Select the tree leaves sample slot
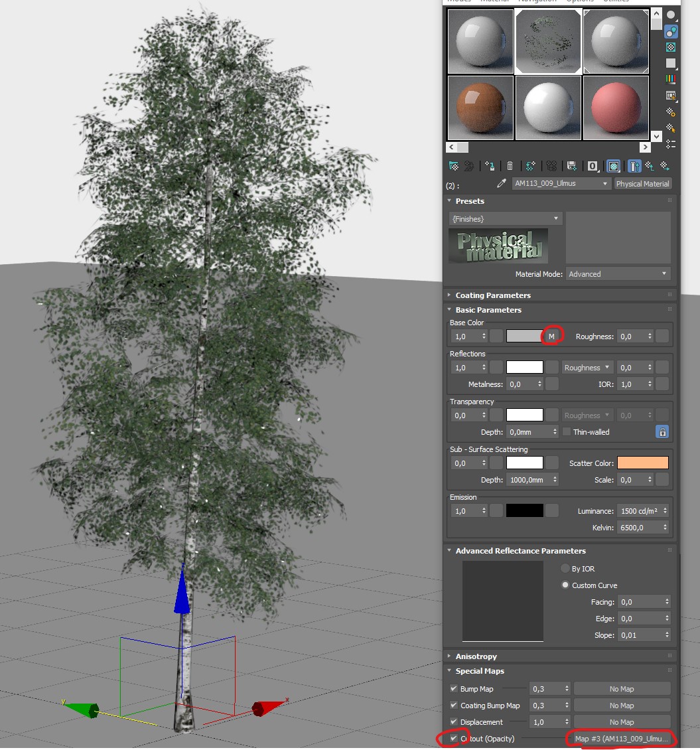Screen dimensions: 700x750 tap(548, 41)
